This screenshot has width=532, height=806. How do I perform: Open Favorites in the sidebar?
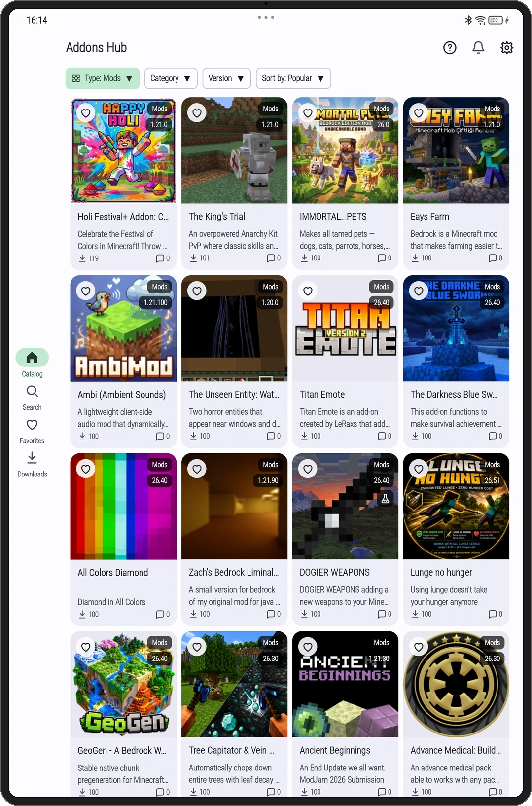click(32, 431)
